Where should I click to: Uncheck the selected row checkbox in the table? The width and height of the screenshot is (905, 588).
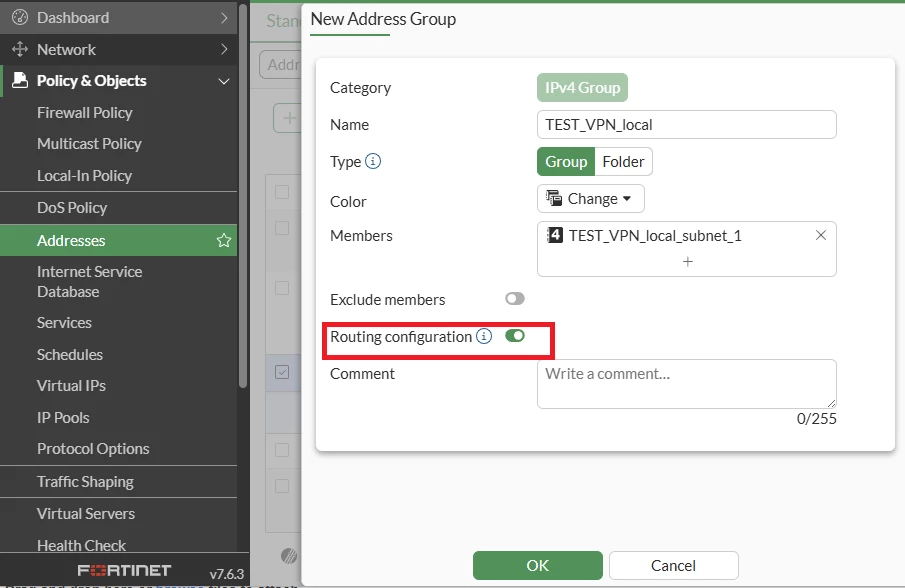click(x=282, y=372)
